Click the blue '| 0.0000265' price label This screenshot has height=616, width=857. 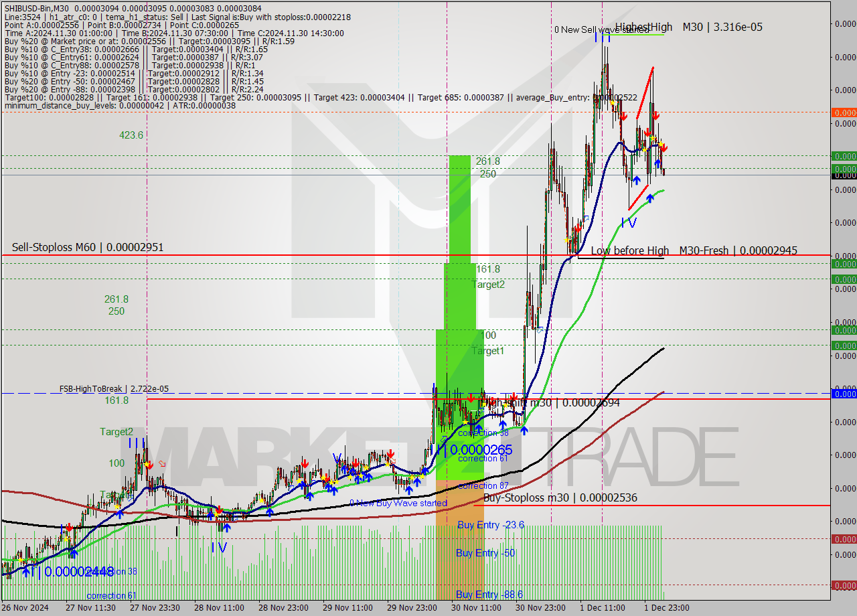point(479,449)
